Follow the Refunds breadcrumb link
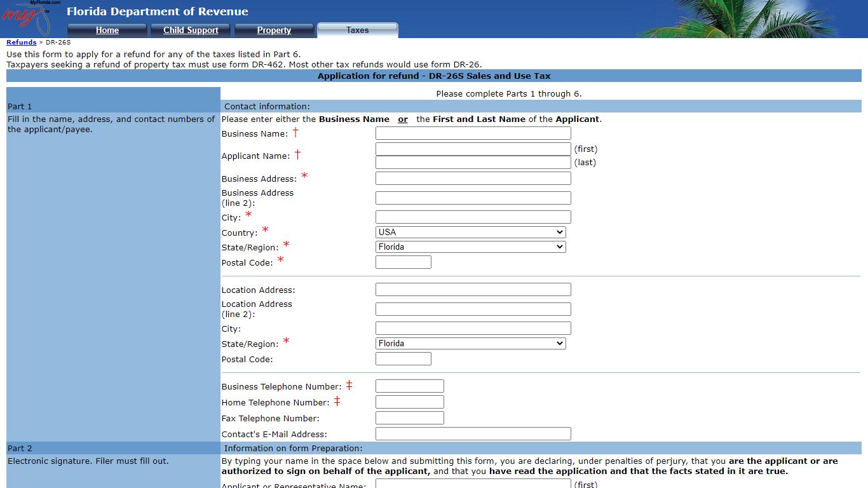The width and height of the screenshot is (868, 488). click(x=22, y=42)
